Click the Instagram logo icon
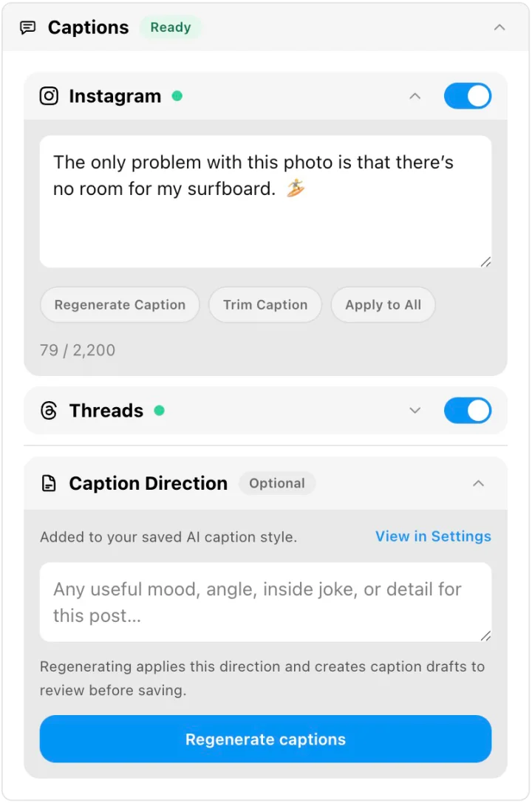 (49, 96)
